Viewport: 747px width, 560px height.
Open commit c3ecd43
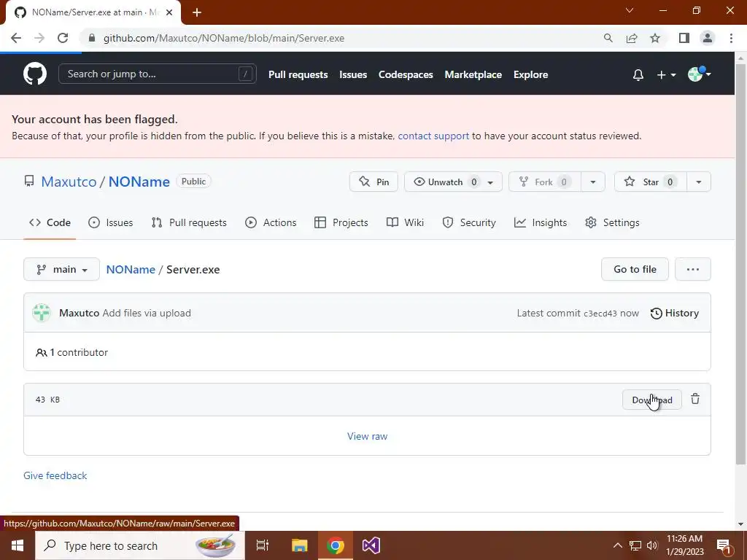pyautogui.click(x=600, y=314)
